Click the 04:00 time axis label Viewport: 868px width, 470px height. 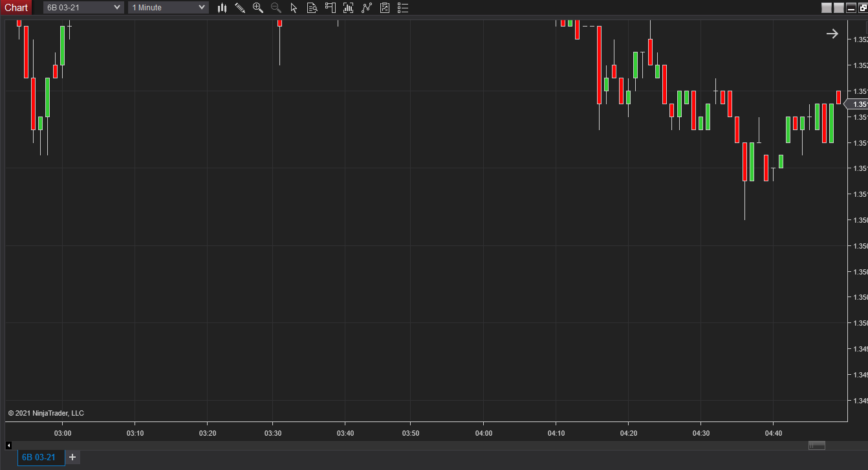[484, 433]
